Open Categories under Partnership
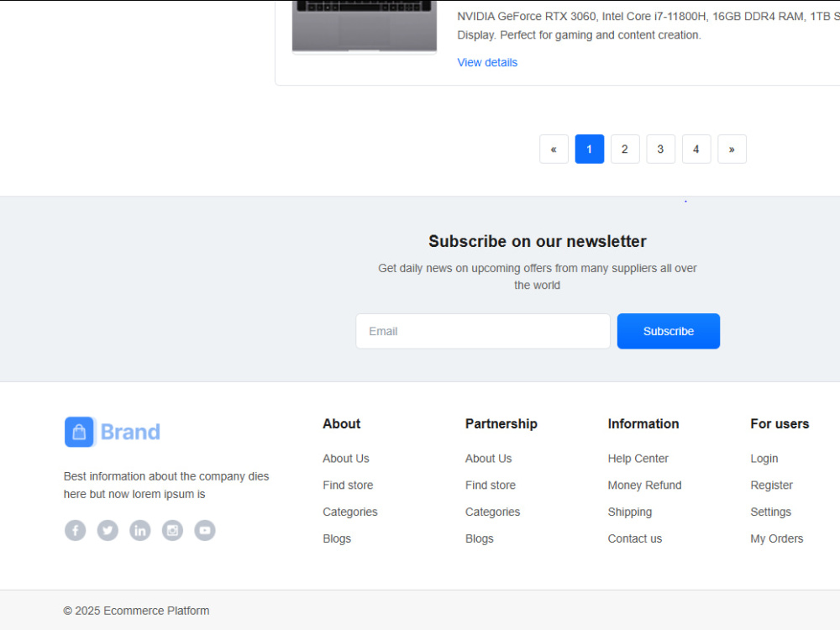The height and width of the screenshot is (630, 840). pyautogui.click(x=492, y=512)
